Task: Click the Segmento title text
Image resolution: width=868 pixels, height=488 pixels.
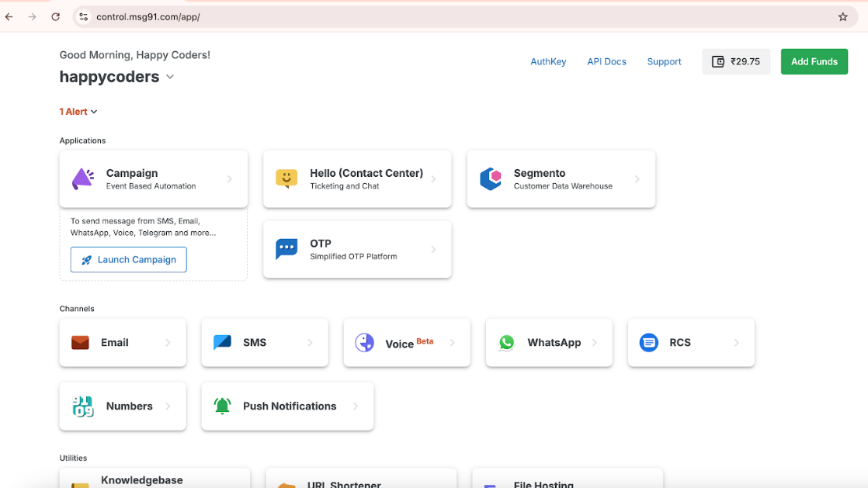Action: (539, 173)
